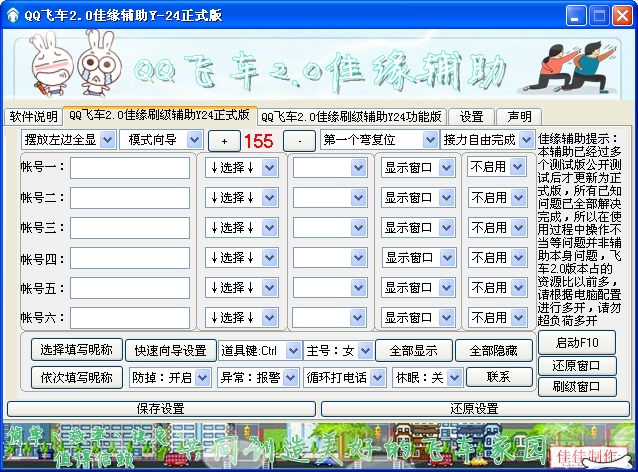Open 不启用 dropdown in 帐号一 row
Image resolution: width=638 pixels, height=472 pixels.
coord(496,167)
